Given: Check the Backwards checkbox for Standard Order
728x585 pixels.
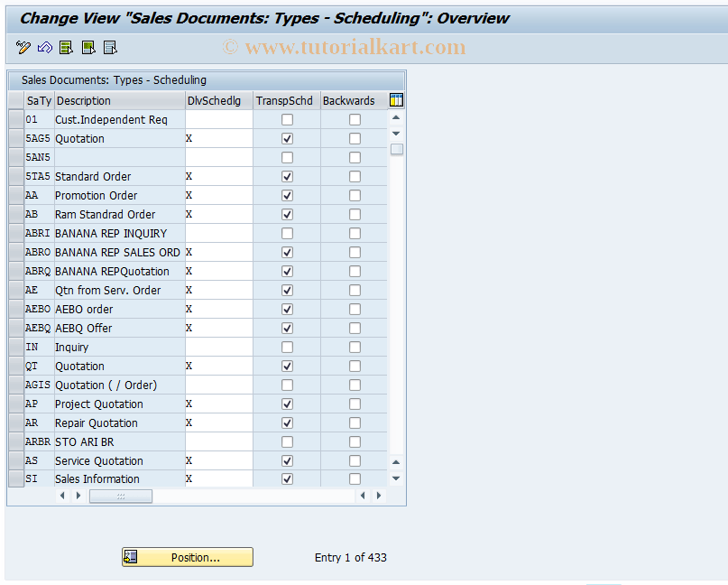Looking at the screenshot, I should coord(354,176).
